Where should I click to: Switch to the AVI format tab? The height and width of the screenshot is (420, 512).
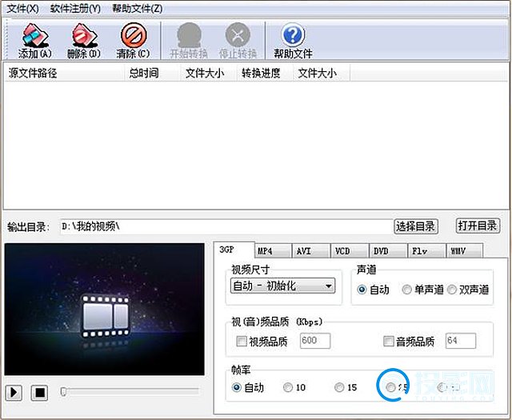pos(311,251)
